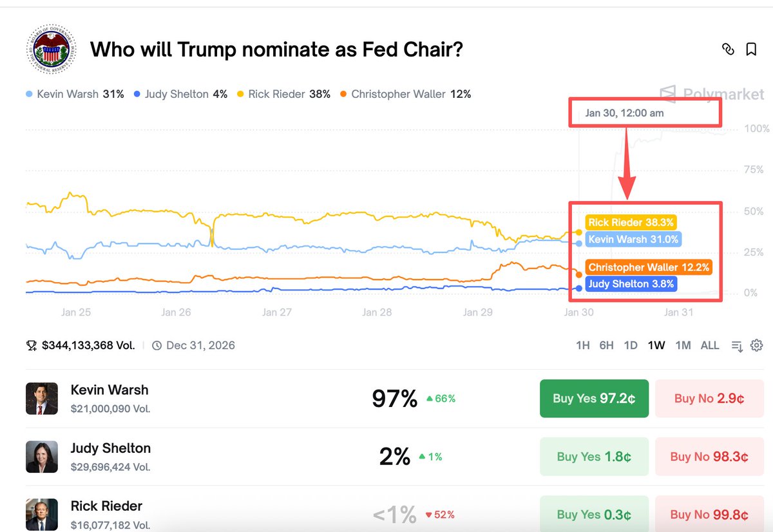The height and width of the screenshot is (532, 773).
Task: Click the yellow Rick Rieder legend dot
Action: [x=240, y=95]
